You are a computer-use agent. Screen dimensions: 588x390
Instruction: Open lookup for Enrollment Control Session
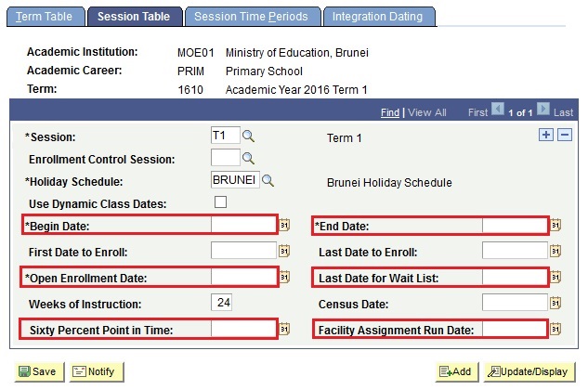coord(248,159)
